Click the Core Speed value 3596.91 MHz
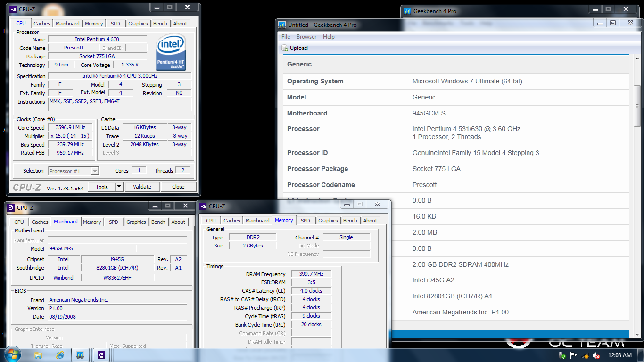This screenshot has width=644, height=362. pyautogui.click(x=70, y=128)
